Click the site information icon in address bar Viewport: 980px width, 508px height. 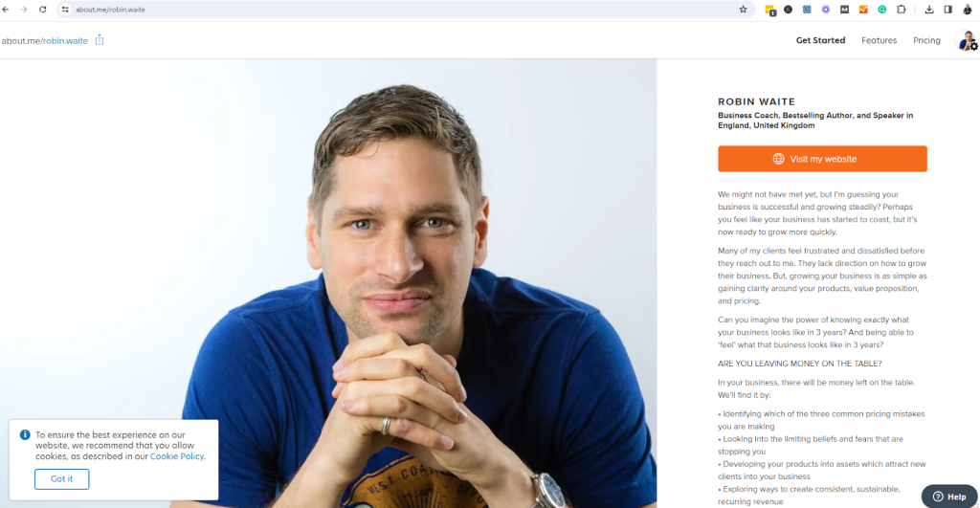65,10
